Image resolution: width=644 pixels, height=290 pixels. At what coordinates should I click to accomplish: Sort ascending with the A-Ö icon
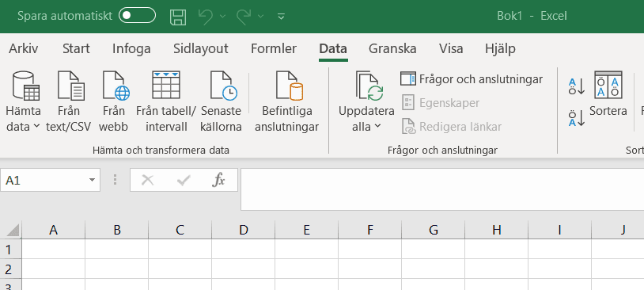(x=577, y=86)
